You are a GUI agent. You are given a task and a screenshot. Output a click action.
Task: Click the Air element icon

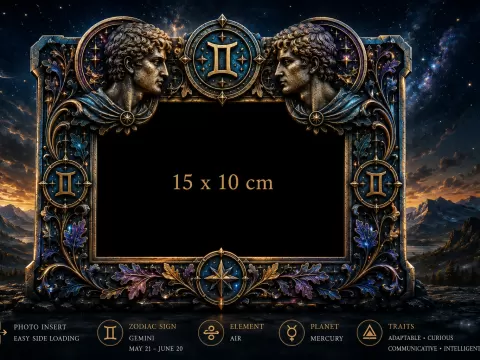click(x=211, y=332)
